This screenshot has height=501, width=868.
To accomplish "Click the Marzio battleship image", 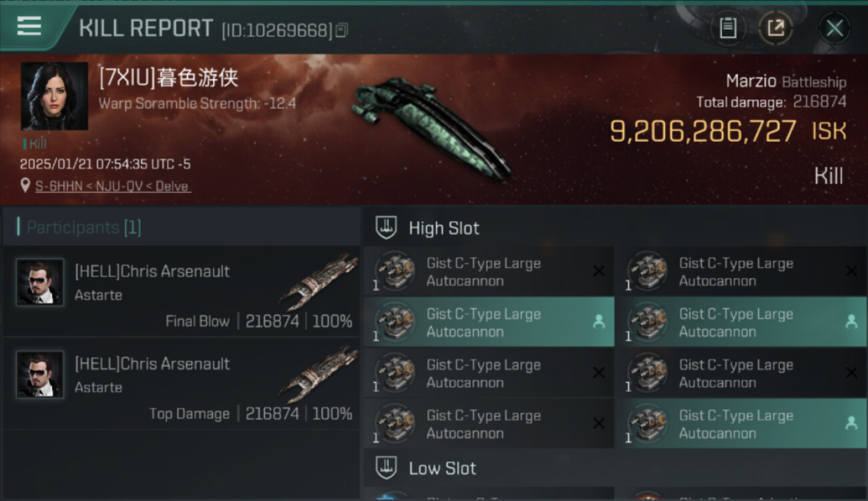I will coord(431,127).
